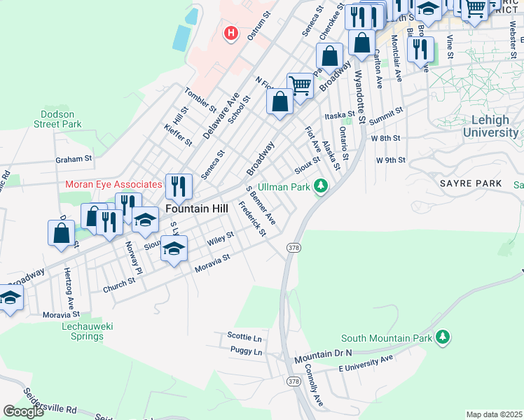Click the Ullman Park tree marker

click(x=321, y=186)
